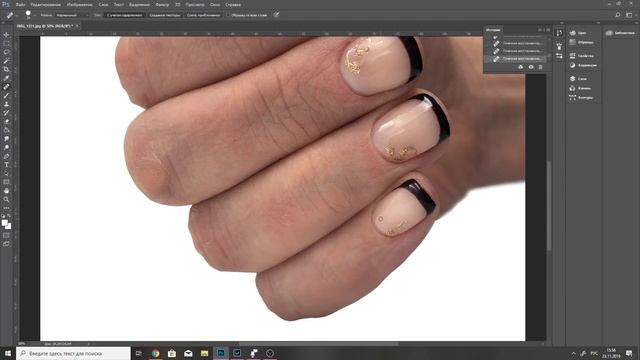Choose 'Соотв. приближения' healing type

click(x=203, y=15)
